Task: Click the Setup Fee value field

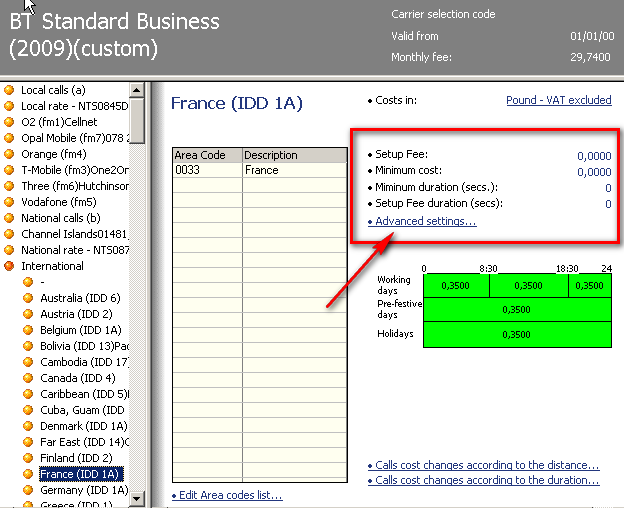Action: tap(594, 156)
